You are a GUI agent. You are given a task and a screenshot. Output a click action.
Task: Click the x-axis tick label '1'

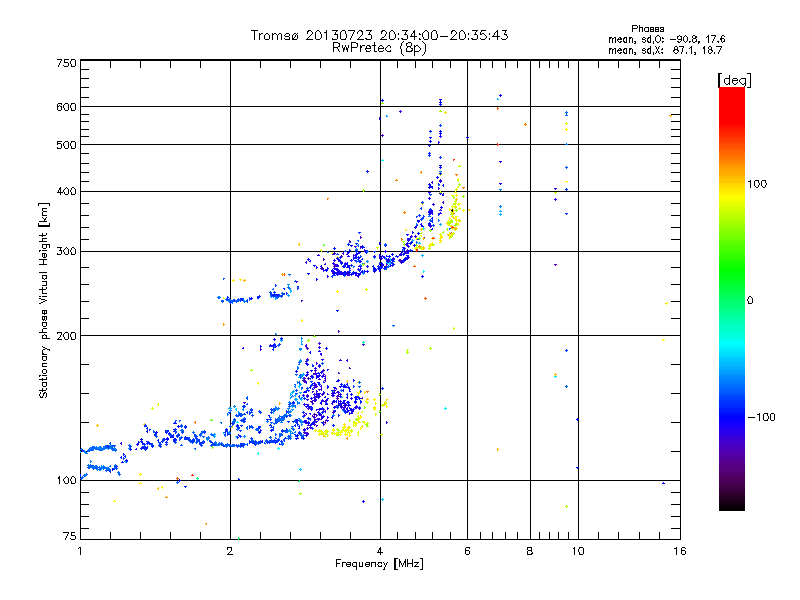click(80, 551)
